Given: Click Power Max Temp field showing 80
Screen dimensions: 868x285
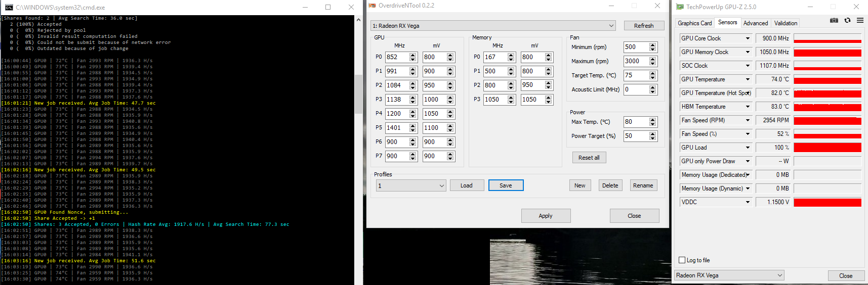Looking at the screenshot, I should (636, 122).
